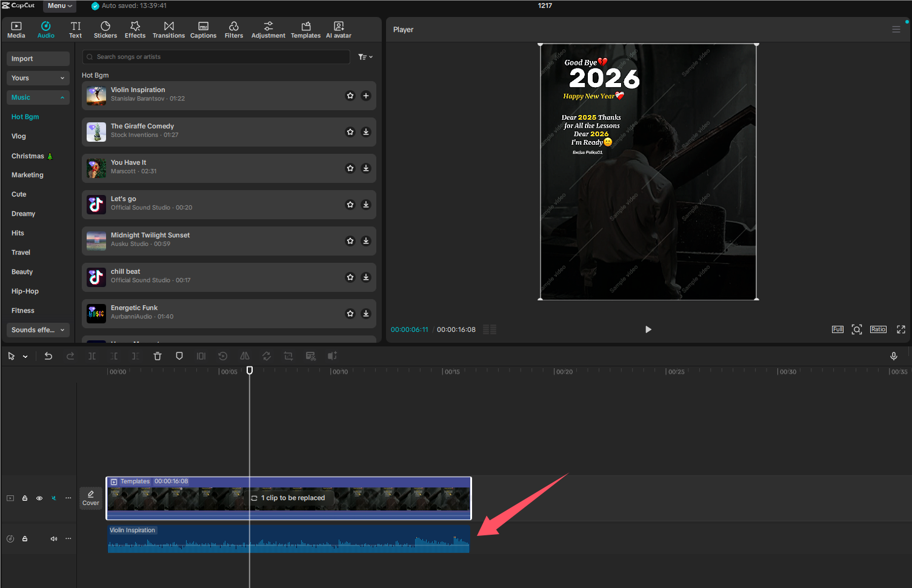This screenshot has height=588, width=912.
Task: Expand the song filter options
Action: pyautogui.click(x=365, y=56)
